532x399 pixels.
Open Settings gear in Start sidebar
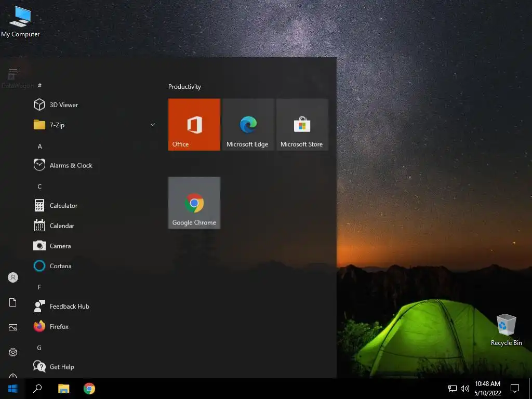(13, 352)
